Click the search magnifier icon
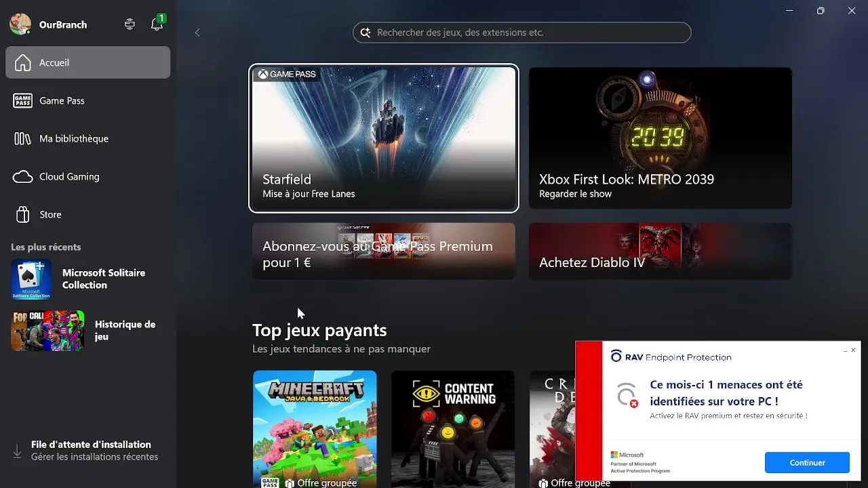868x488 pixels. click(366, 33)
